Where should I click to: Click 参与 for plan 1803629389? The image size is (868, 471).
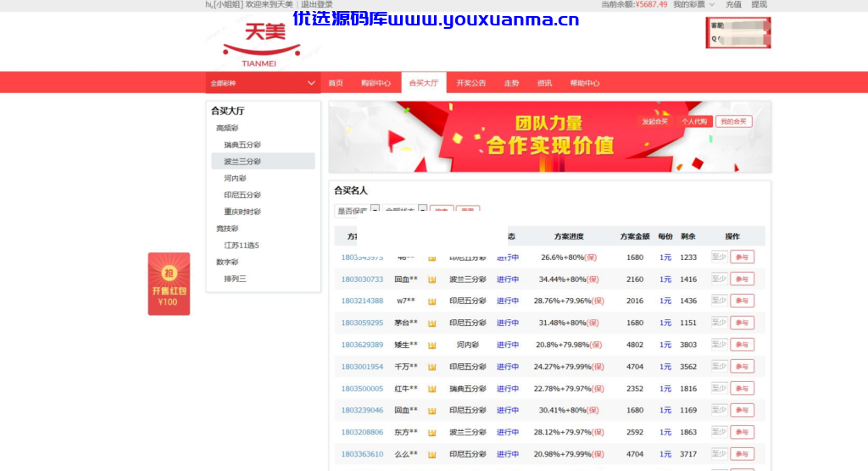742,344
